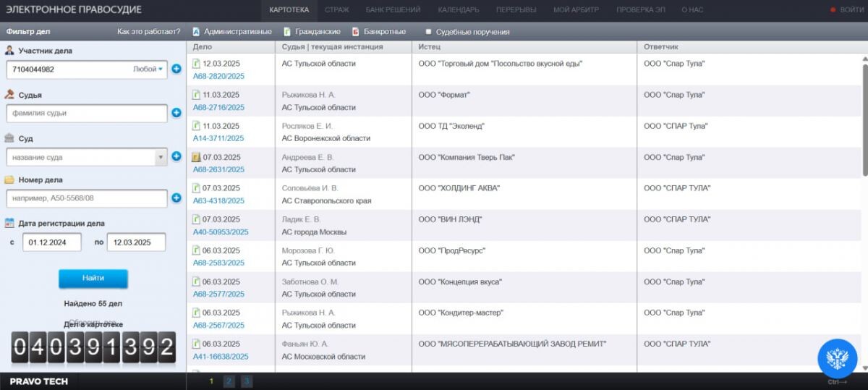Click start date field 01.12.2024
The height and width of the screenshot is (390, 868).
(51, 242)
